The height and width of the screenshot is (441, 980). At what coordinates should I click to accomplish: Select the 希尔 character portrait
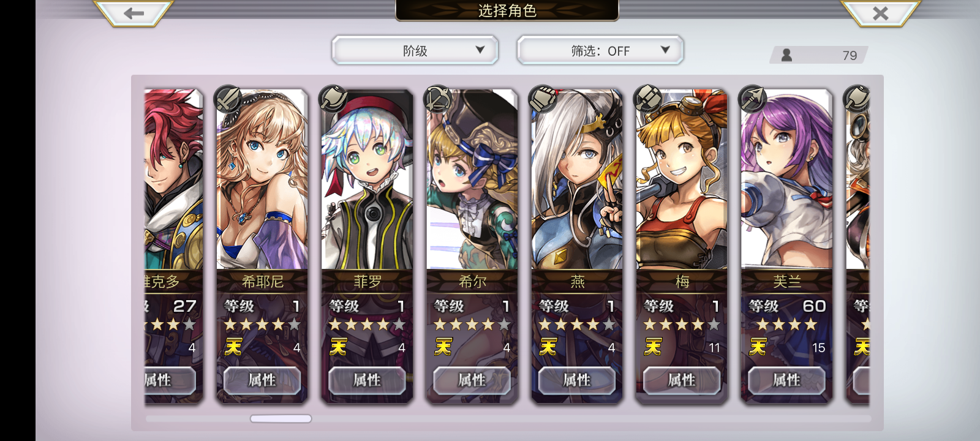click(472, 179)
